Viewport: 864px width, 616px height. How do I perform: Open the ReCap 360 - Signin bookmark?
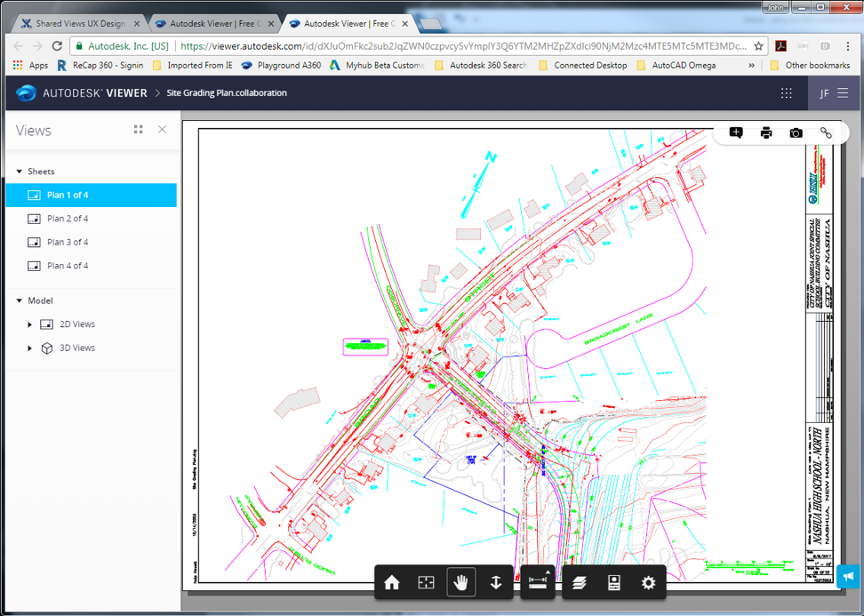(100, 65)
